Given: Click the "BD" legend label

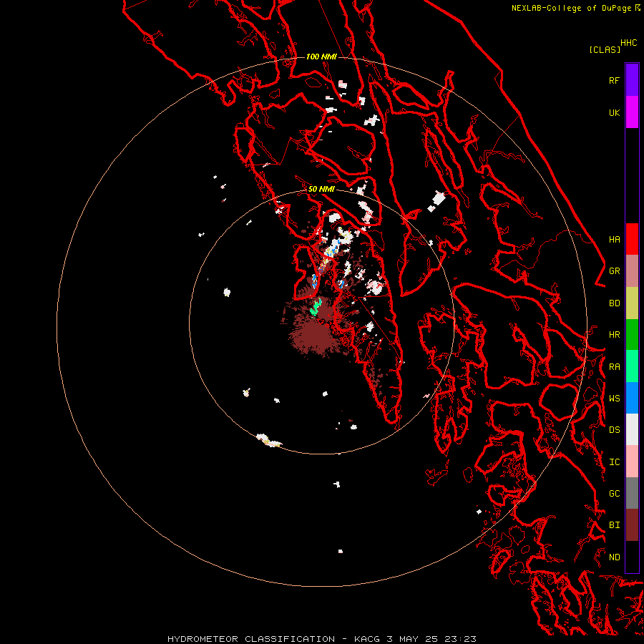Looking at the screenshot, I should (614, 303).
